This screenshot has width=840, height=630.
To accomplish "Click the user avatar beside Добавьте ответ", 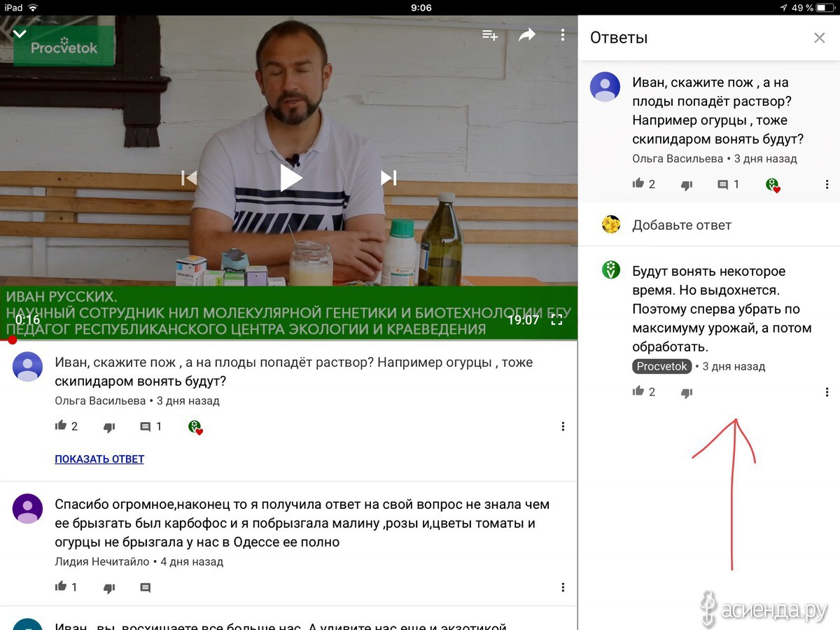I will tap(611, 225).
